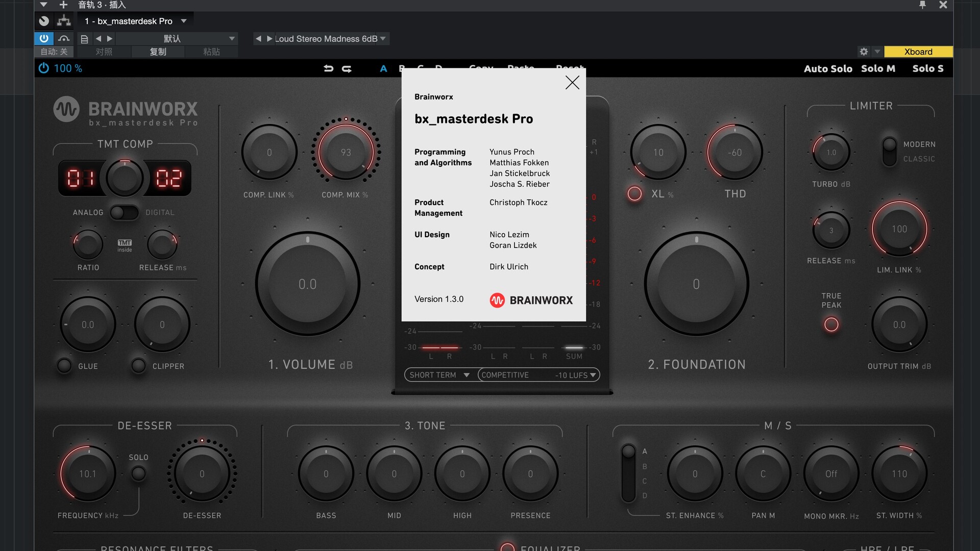The width and height of the screenshot is (980, 551).
Task: Click the De-Esser FREQUENCY kHz knob
Action: (88, 474)
